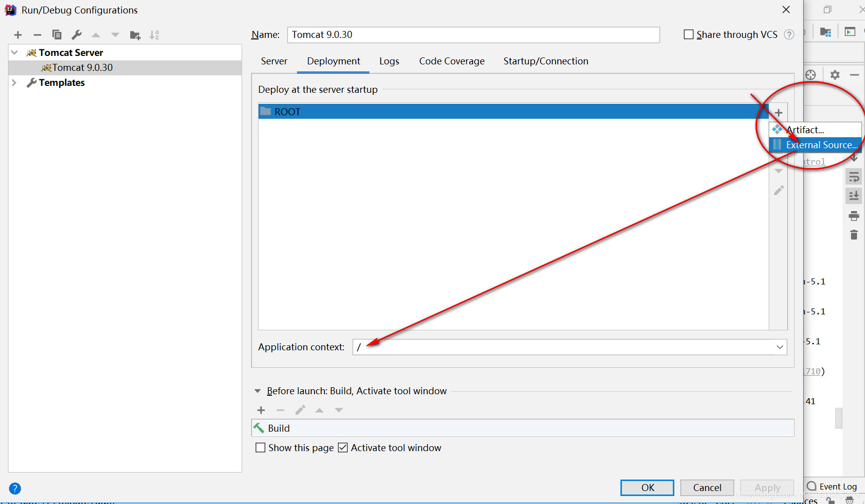Click the add deployment plus button
Viewport: 865px width, 504px height.
[x=779, y=113]
